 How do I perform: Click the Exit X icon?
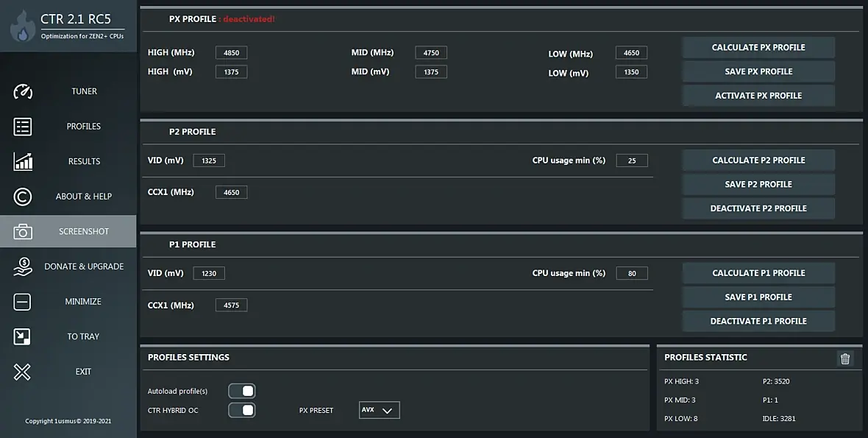point(22,372)
